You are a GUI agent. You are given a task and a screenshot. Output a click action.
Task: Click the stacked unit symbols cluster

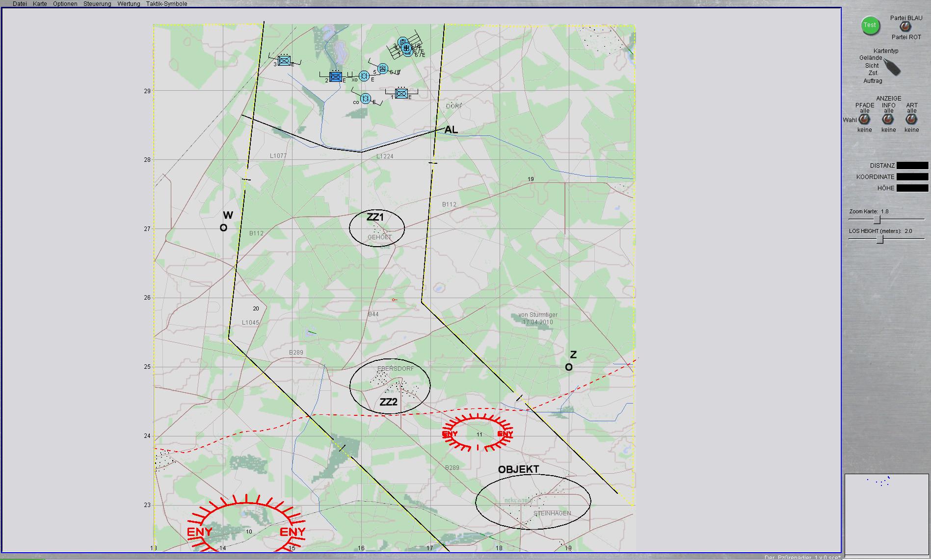point(405,47)
